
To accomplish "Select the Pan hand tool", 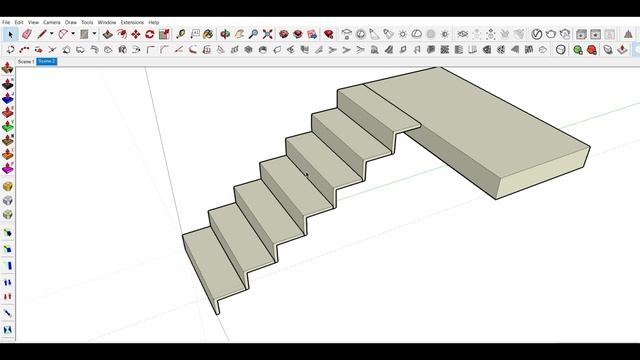I will (239, 34).
